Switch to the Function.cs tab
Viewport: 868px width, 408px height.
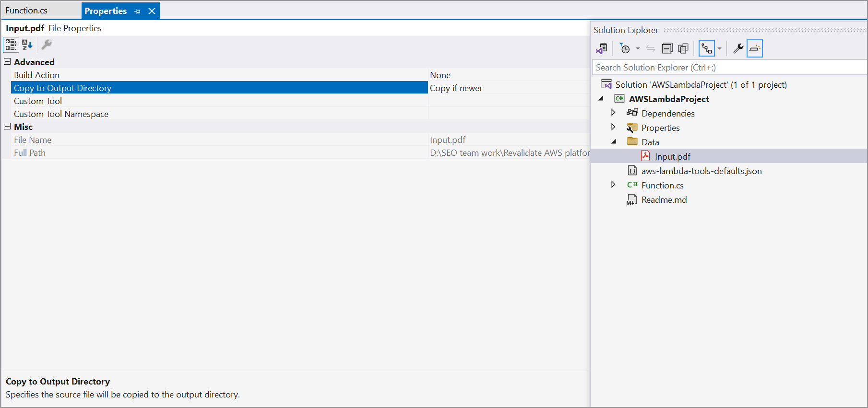tap(26, 11)
